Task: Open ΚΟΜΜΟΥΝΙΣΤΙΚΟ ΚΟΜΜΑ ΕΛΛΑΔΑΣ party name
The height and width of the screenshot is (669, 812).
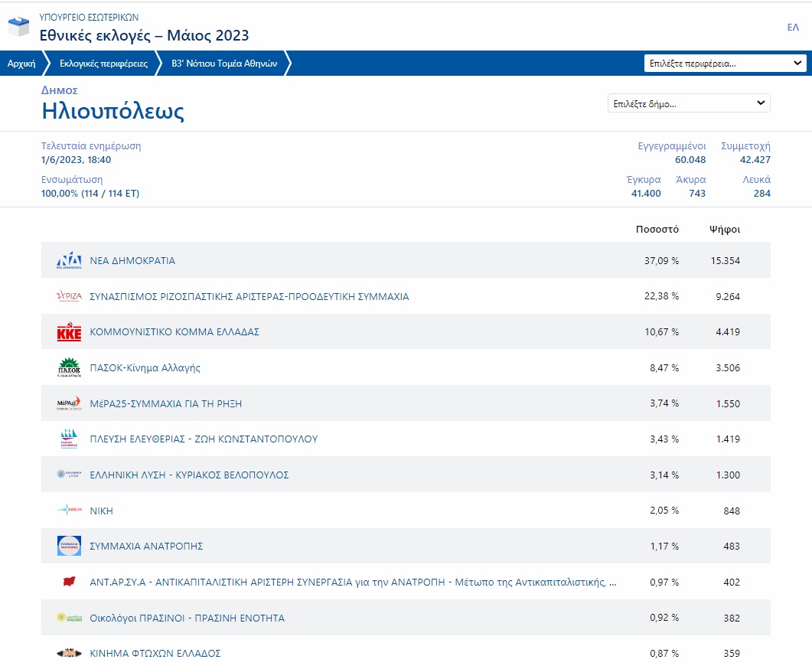Action: pos(174,332)
